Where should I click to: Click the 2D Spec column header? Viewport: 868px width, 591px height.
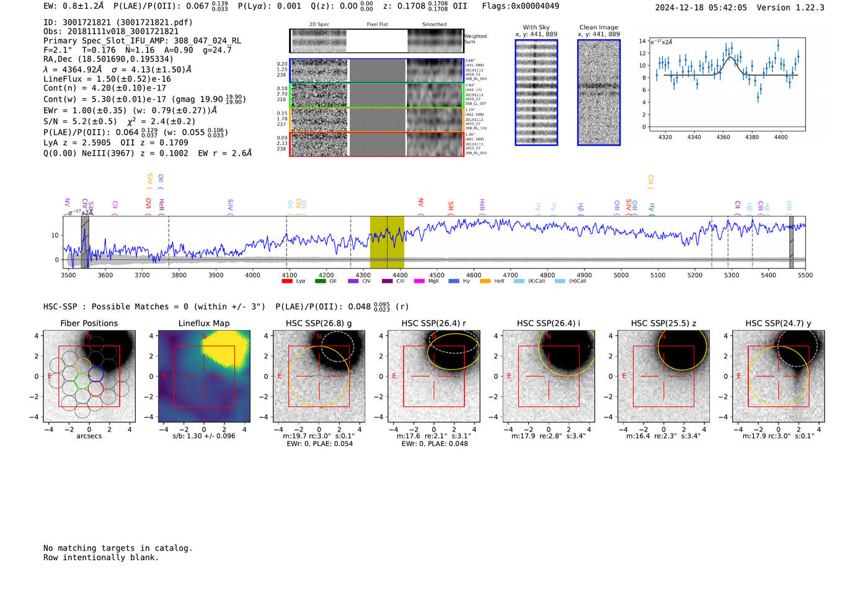pos(319,25)
